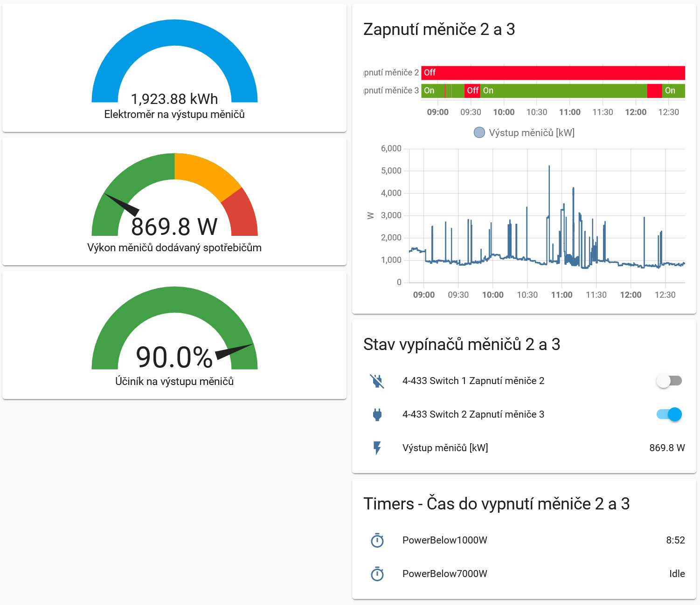The image size is (700, 605).
Task: Open the PowerBelow1000W timer entry
Action: [444, 540]
